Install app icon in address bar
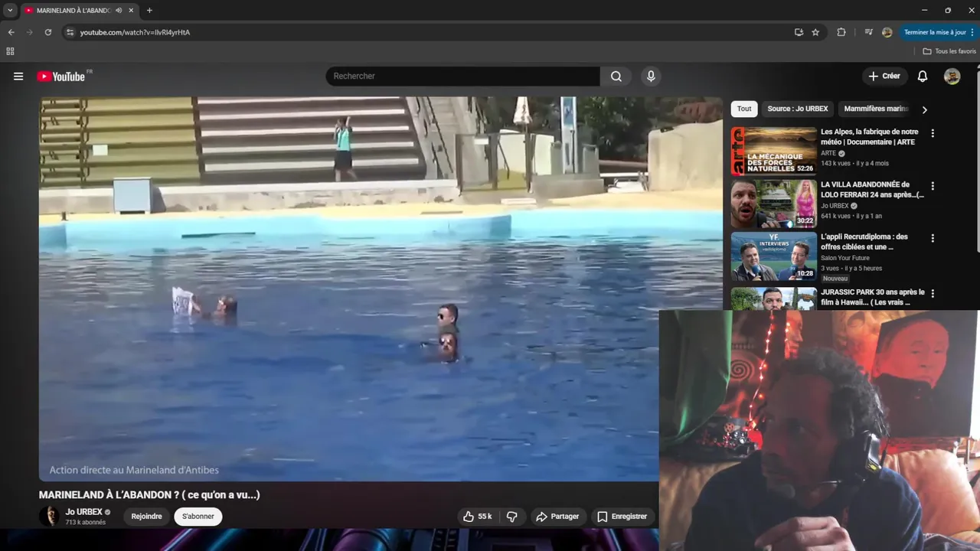The height and width of the screenshot is (551, 980). pyautogui.click(x=799, y=32)
